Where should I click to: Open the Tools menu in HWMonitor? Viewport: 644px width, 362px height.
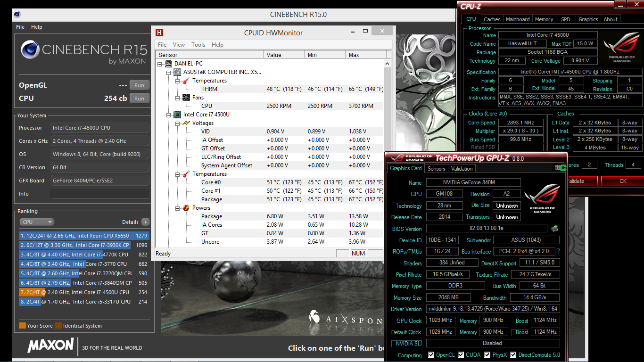click(198, 45)
